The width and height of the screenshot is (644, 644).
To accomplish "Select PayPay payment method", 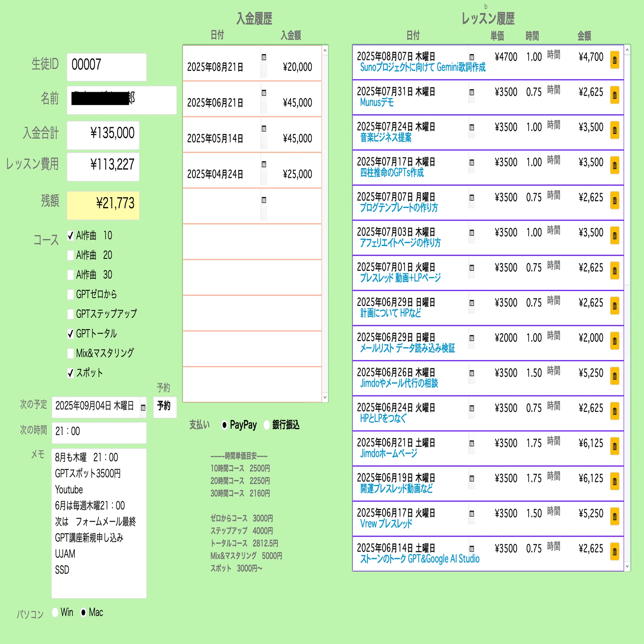I will click(x=224, y=425).
